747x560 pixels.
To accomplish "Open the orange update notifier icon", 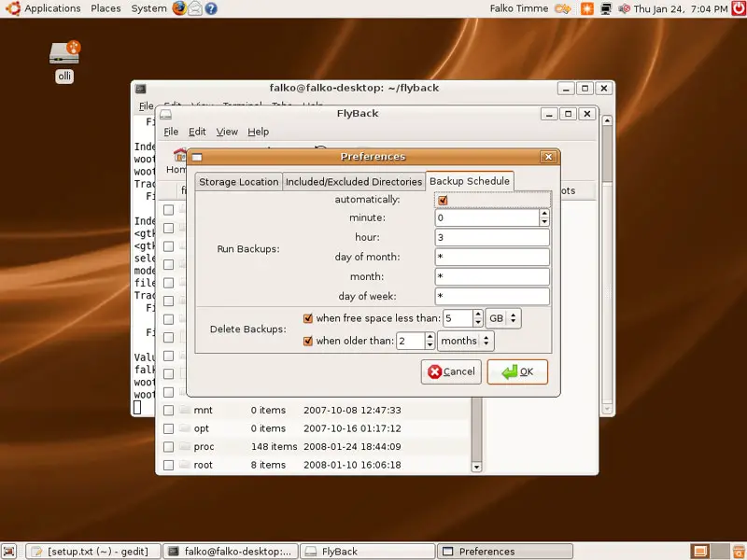I will tap(587, 8).
